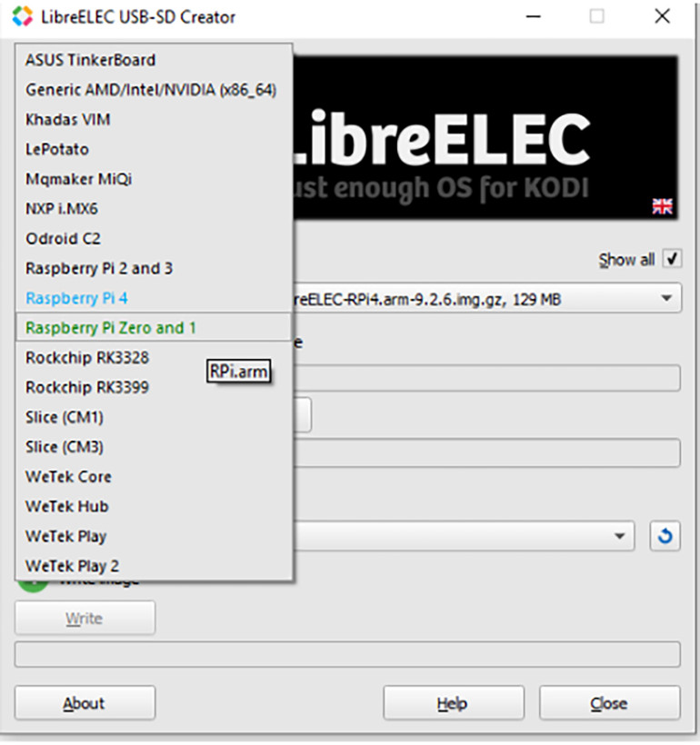Refresh the device list with the blue arrow
The image size is (700, 745).
(665, 536)
